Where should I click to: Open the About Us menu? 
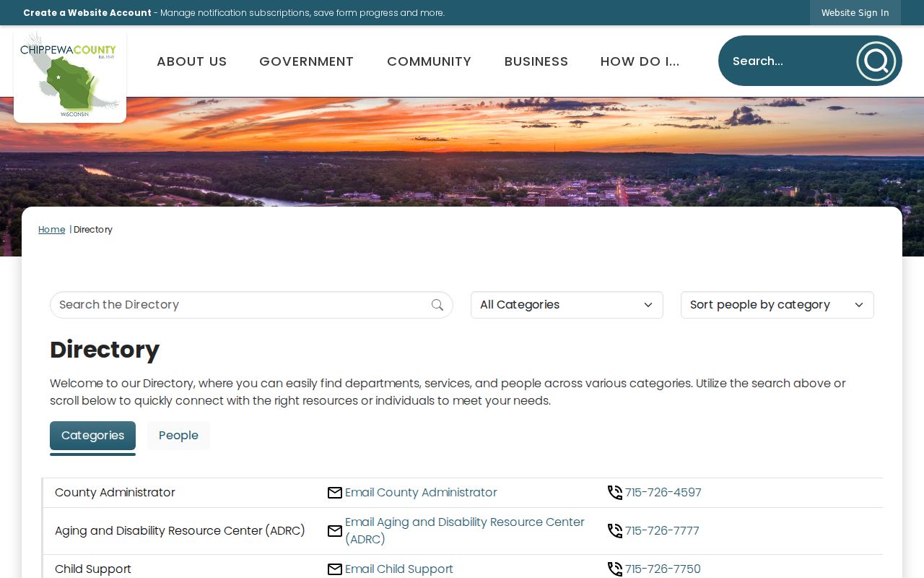click(192, 61)
